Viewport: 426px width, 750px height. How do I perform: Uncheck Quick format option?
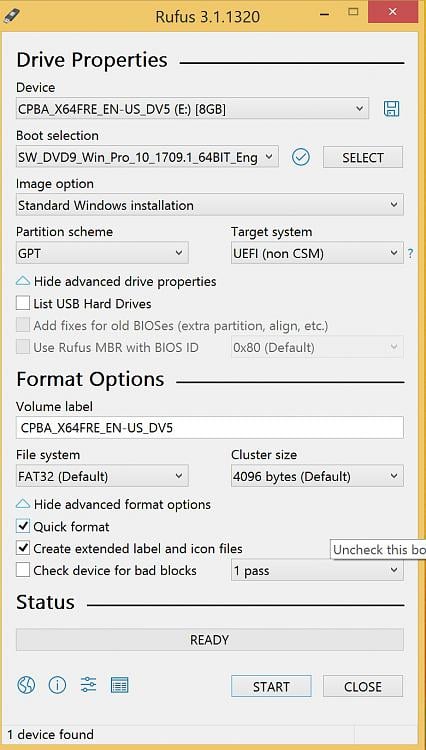click(x=22, y=526)
